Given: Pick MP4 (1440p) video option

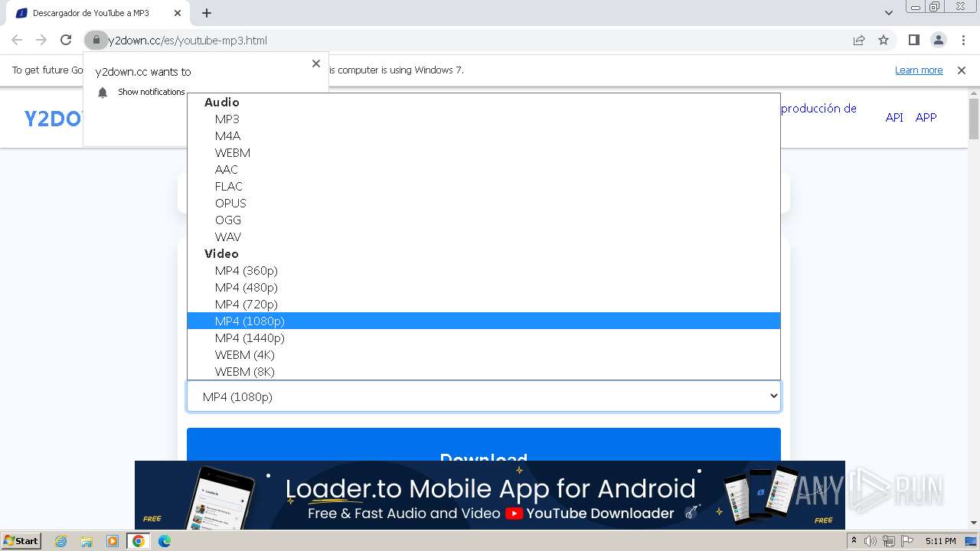Looking at the screenshot, I should point(484,337).
